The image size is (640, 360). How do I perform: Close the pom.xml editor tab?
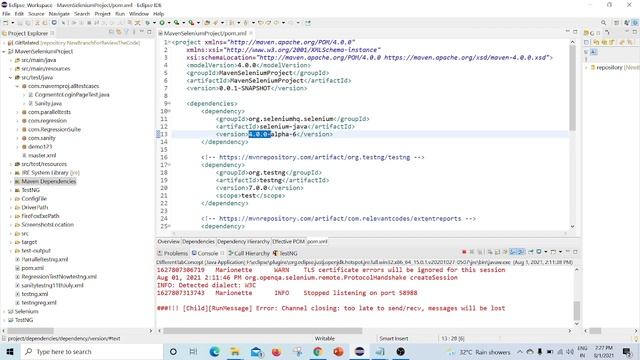tap(251, 33)
